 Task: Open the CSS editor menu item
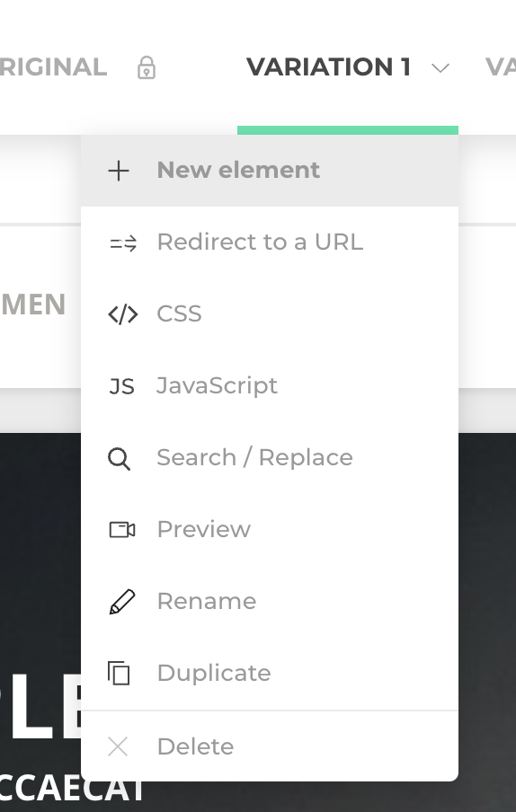coord(270,313)
